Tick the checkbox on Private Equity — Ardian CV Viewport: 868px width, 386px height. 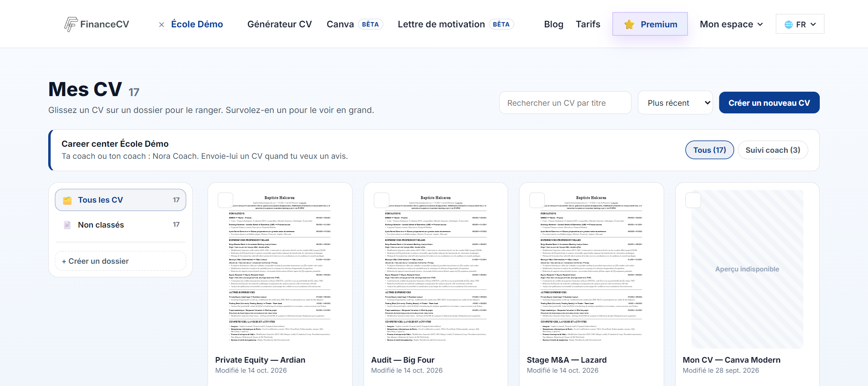pyautogui.click(x=225, y=200)
